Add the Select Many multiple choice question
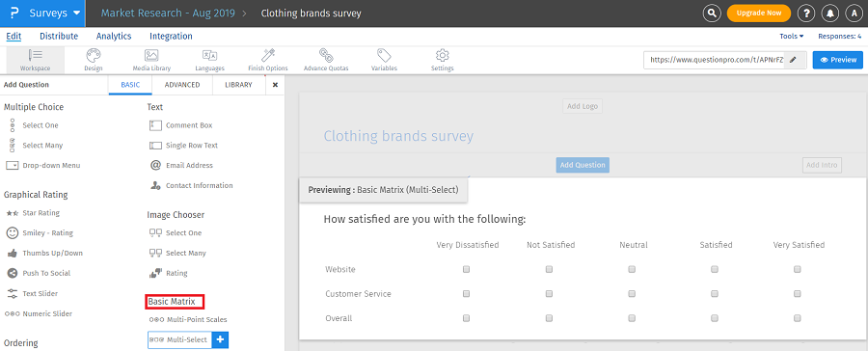Image resolution: width=868 pixels, height=351 pixels. tap(36, 146)
